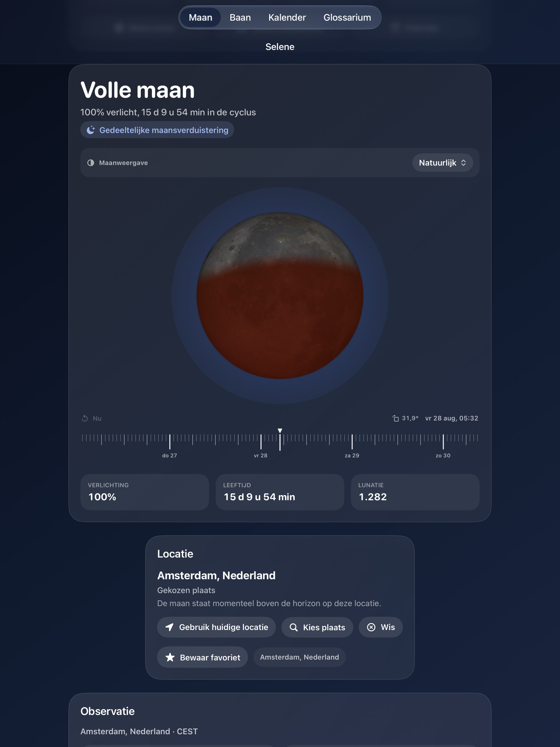Open the Glossarium tab
This screenshot has width=560, height=747.
pyautogui.click(x=347, y=17)
